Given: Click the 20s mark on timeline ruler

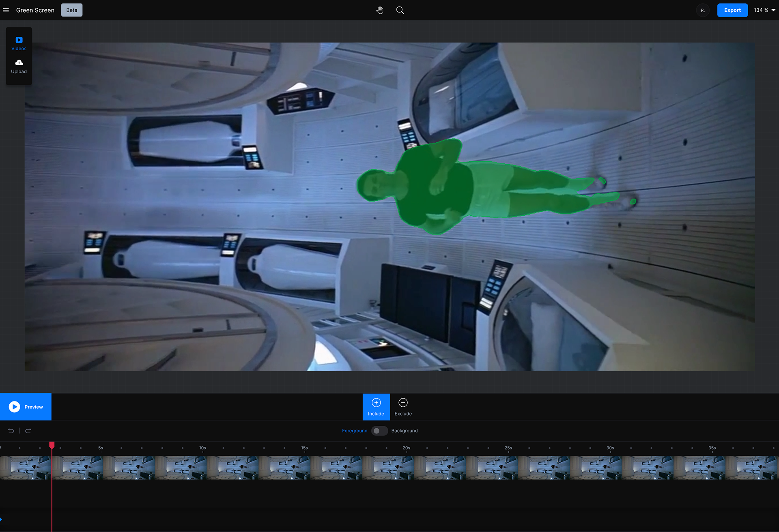Looking at the screenshot, I should (407, 448).
